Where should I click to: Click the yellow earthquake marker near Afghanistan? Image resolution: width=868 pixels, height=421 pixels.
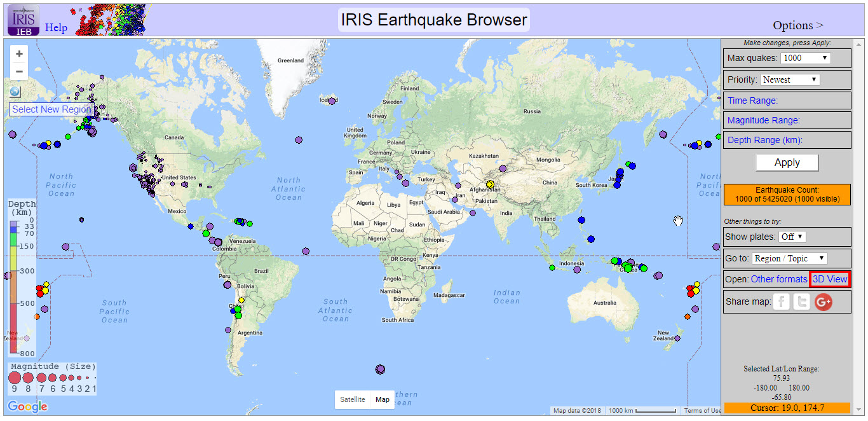(x=489, y=184)
